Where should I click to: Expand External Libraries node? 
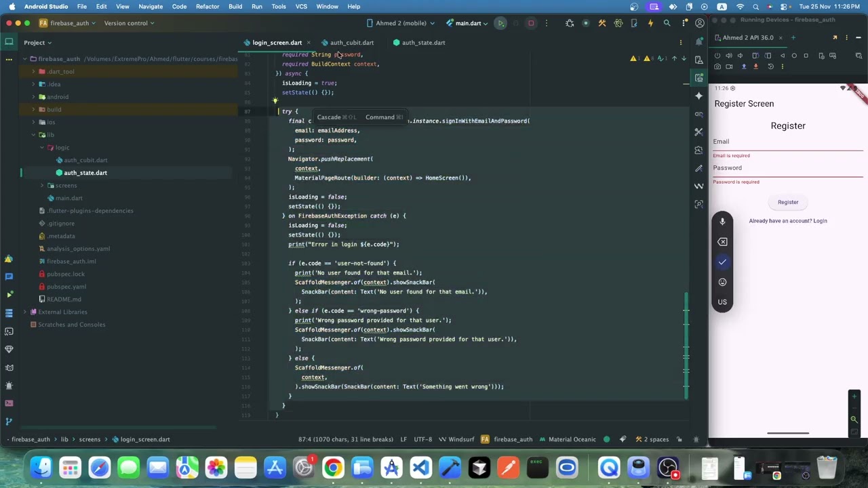(25, 312)
